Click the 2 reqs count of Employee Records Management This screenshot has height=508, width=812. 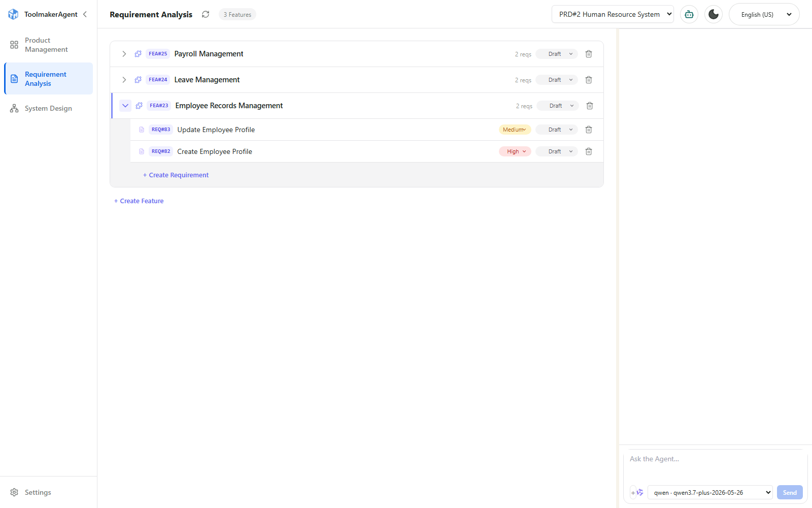[524, 106]
